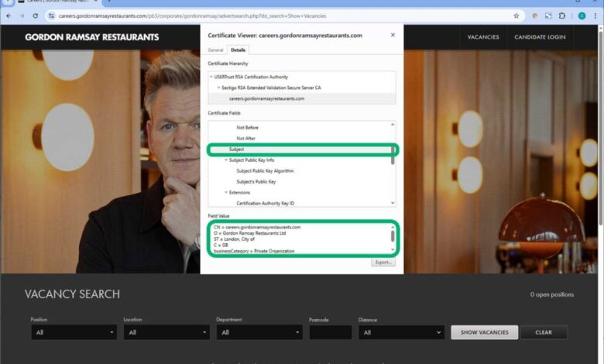Reload the careers page

point(36,15)
